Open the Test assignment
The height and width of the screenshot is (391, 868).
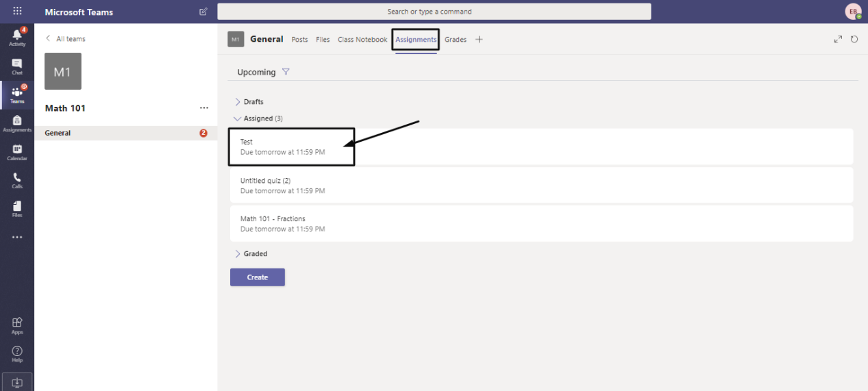tap(541, 147)
